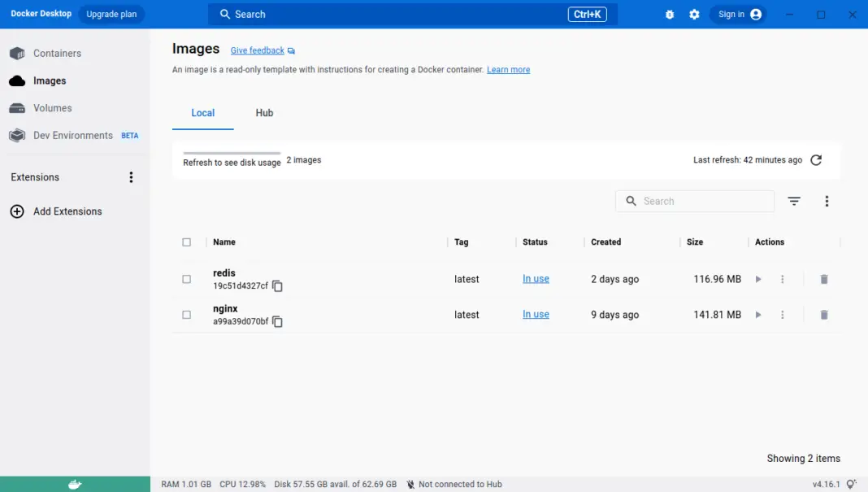The width and height of the screenshot is (868, 492).
Task: Switch to the Hub tab
Action: [x=264, y=113]
